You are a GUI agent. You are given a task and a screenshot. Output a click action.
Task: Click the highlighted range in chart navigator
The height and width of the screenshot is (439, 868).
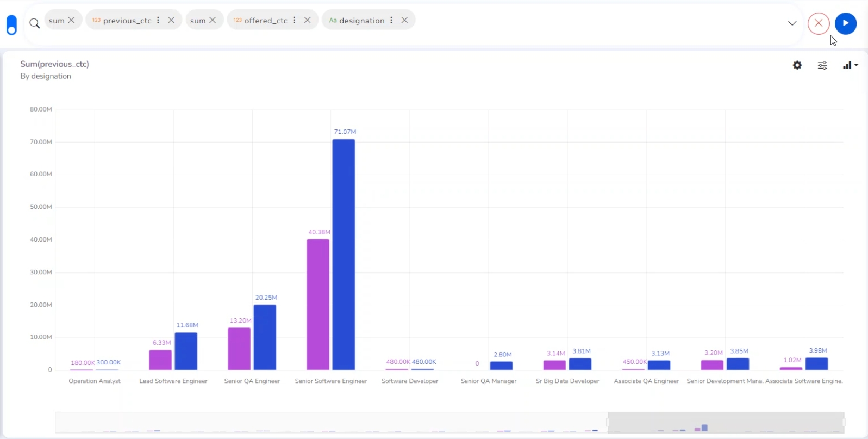(725, 423)
